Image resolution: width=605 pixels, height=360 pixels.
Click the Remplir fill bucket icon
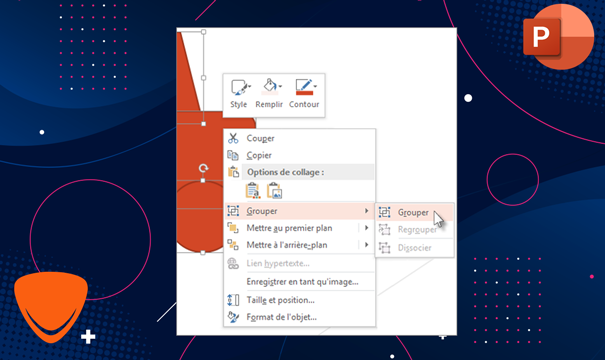coord(269,85)
